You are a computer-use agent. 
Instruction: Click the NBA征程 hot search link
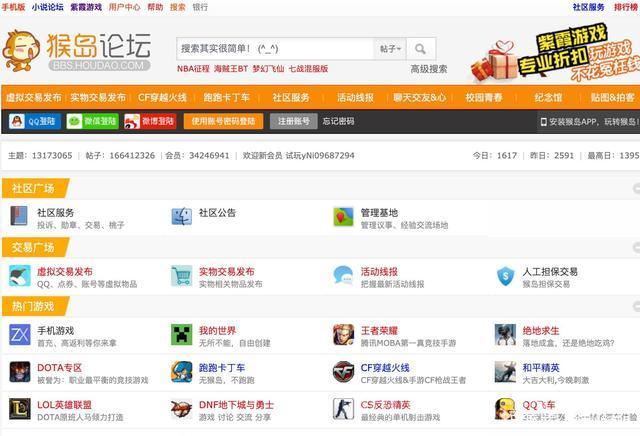click(x=193, y=69)
